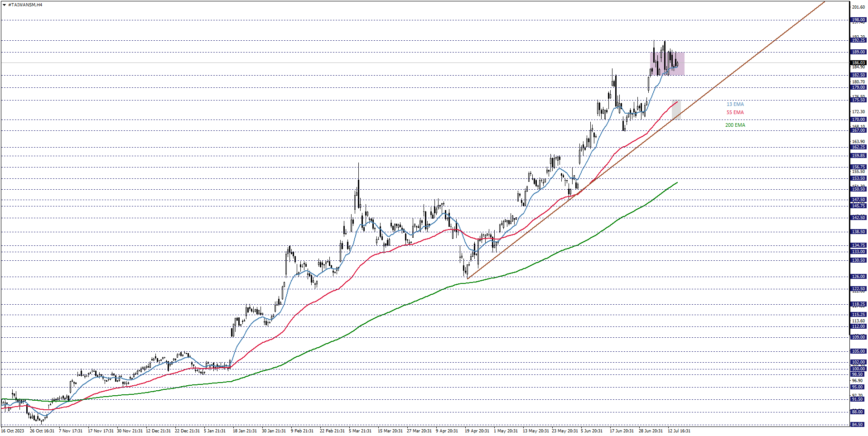
Task: Click the 130.50 price level tag
Action: (858, 260)
